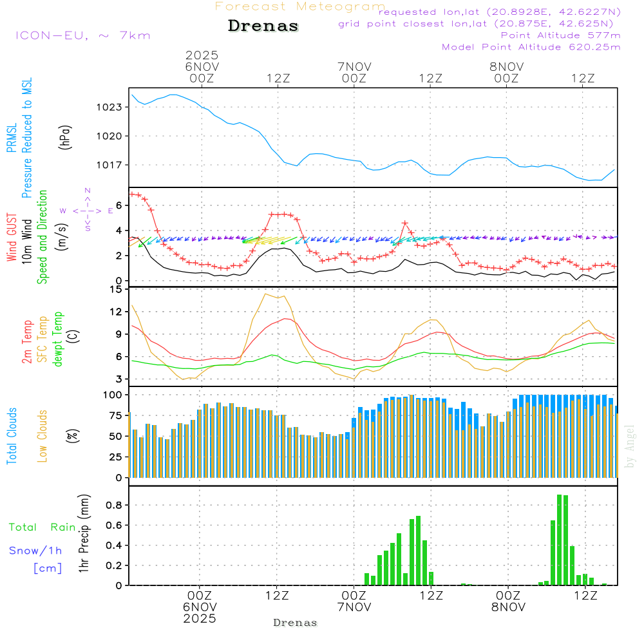Click the blue Total Clouds legend label
Screen dimensions: 644x644
11,436
